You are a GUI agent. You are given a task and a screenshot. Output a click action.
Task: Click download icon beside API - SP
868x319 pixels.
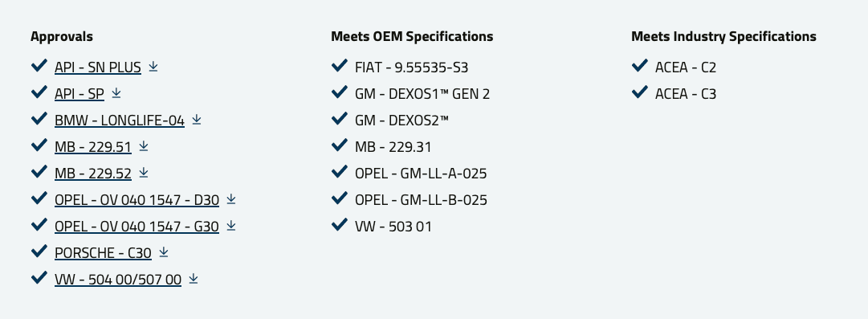click(116, 93)
